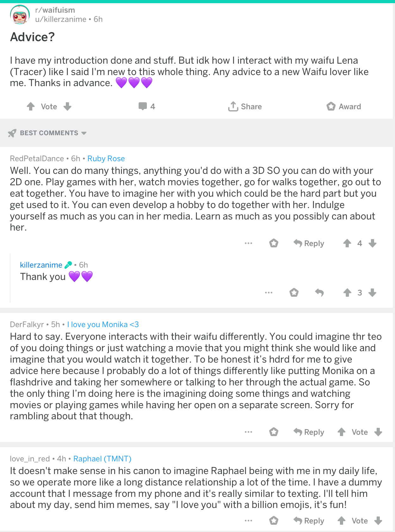Award killerzanime's Thank you comment

pos(294,293)
